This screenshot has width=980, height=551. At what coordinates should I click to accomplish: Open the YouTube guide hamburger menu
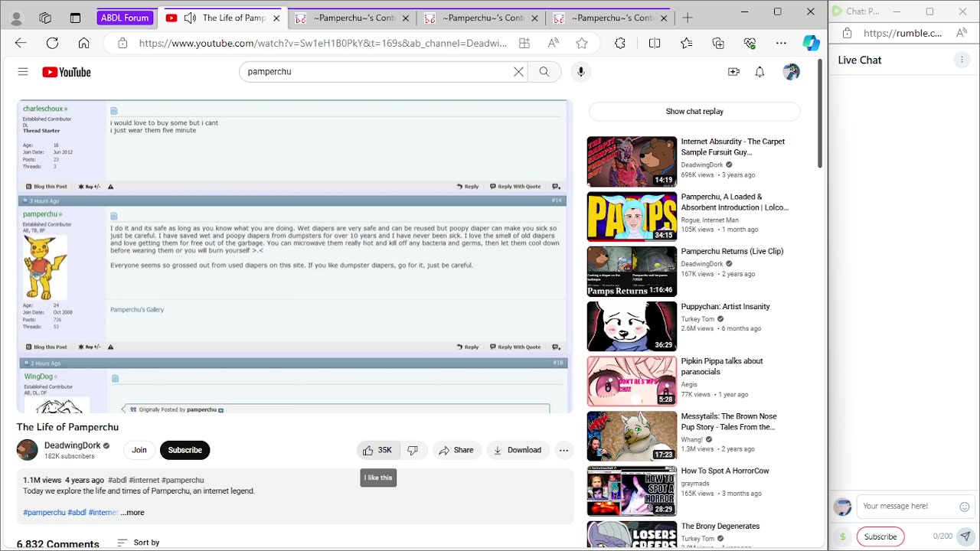coord(23,72)
